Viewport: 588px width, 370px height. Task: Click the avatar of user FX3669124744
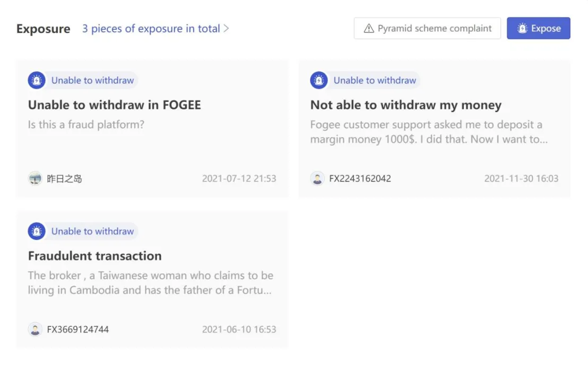tap(35, 330)
